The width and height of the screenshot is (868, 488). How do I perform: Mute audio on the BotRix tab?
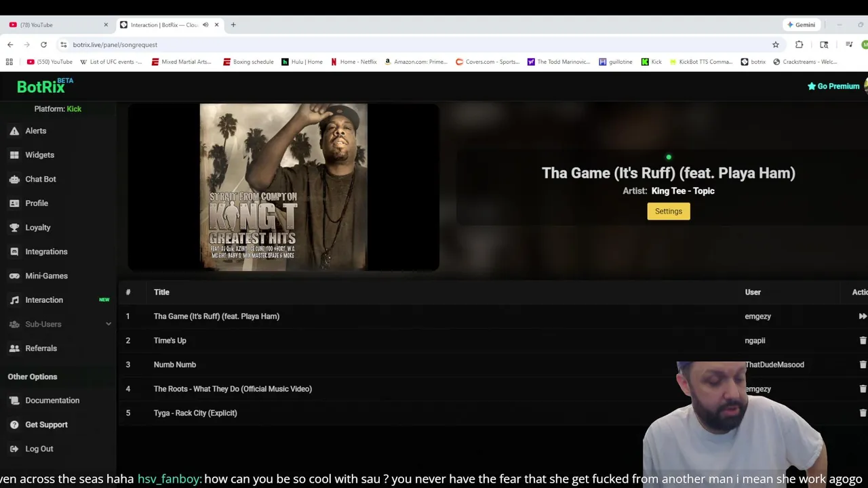205,25
